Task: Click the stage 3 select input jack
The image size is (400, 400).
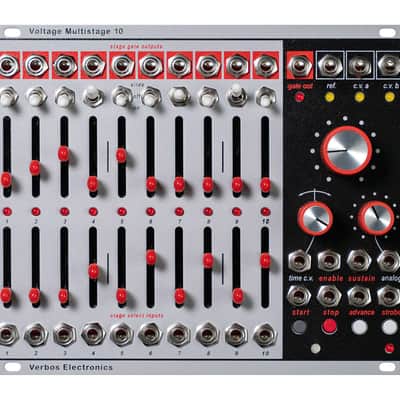Action: [x=64, y=334]
